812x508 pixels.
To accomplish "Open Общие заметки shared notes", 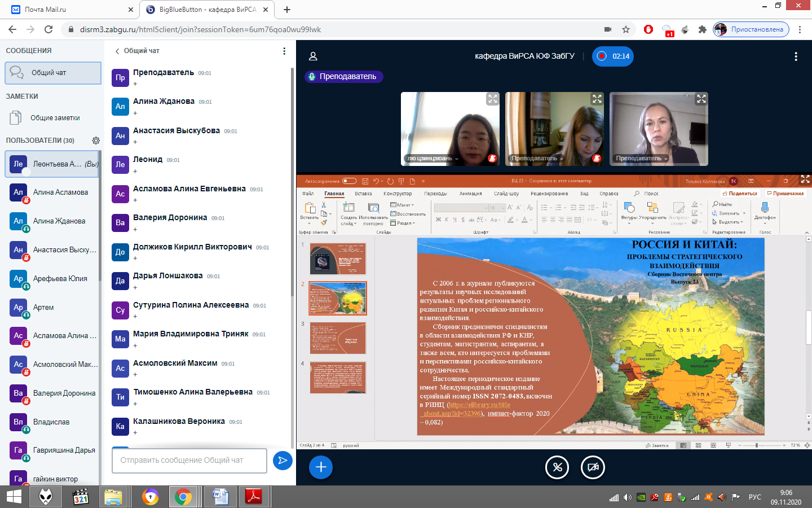I will [55, 118].
